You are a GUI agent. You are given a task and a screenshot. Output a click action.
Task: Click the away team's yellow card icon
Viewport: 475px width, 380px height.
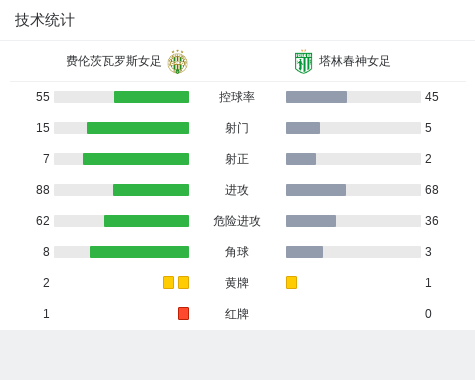pyautogui.click(x=291, y=283)
